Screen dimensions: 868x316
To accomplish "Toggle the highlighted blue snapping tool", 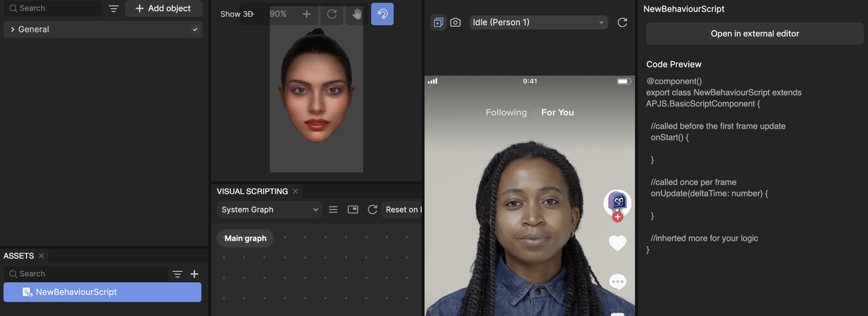I will [382, 14].
